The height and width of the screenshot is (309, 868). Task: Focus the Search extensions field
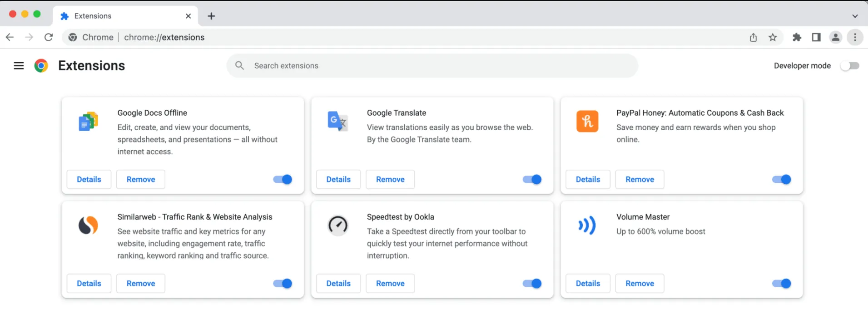click(432, 66)
